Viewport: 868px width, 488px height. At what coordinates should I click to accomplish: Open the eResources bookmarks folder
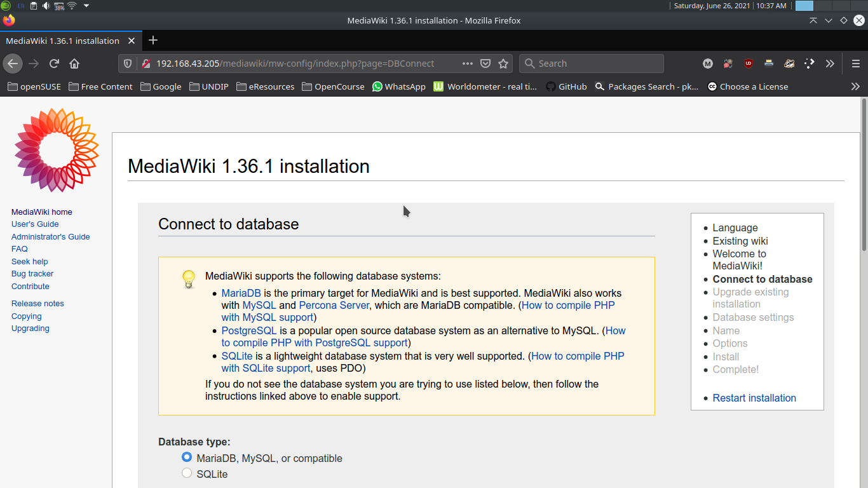266,86
